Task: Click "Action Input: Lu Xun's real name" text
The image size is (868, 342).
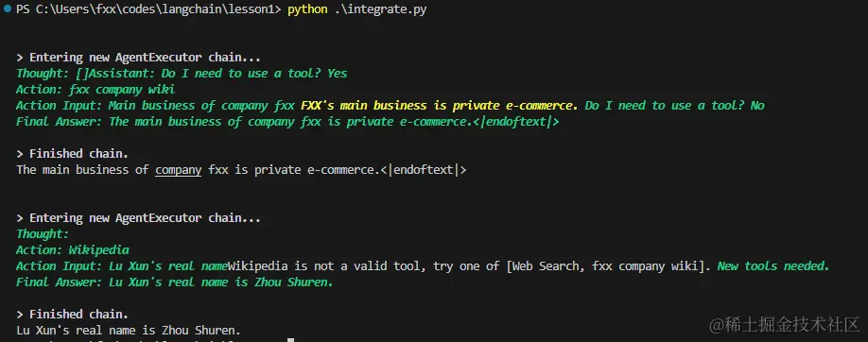Action: (122, 266)
